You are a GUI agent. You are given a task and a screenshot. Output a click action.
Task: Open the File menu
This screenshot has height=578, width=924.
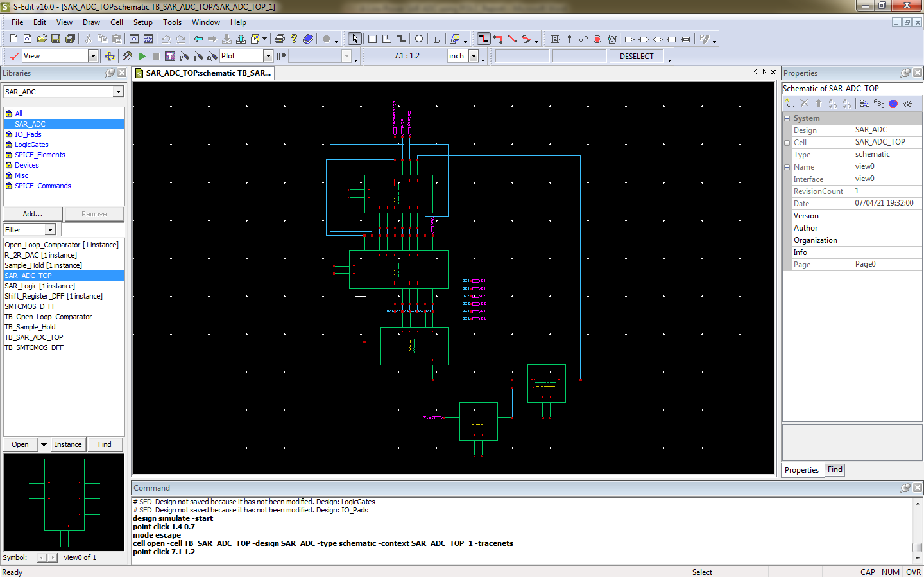coord(17,22)
